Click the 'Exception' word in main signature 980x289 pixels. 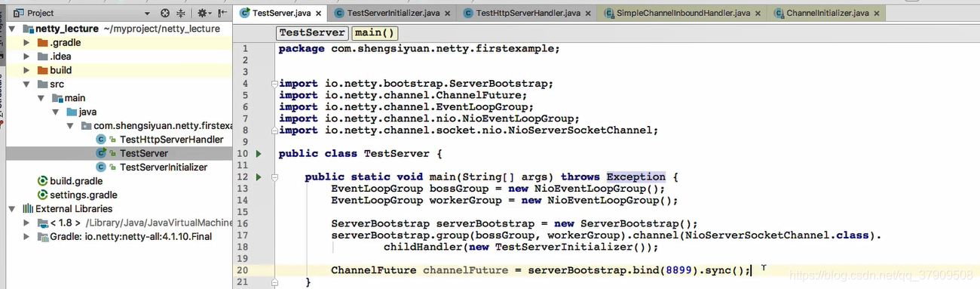(x=636, y=177)
